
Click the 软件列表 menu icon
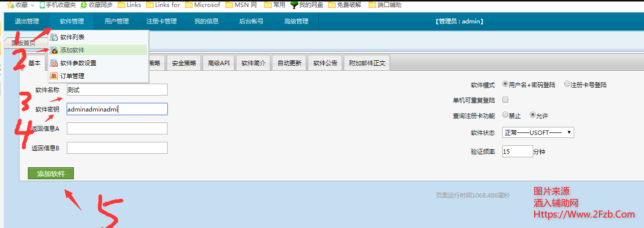pyautogui.click(x=54, y=37)
